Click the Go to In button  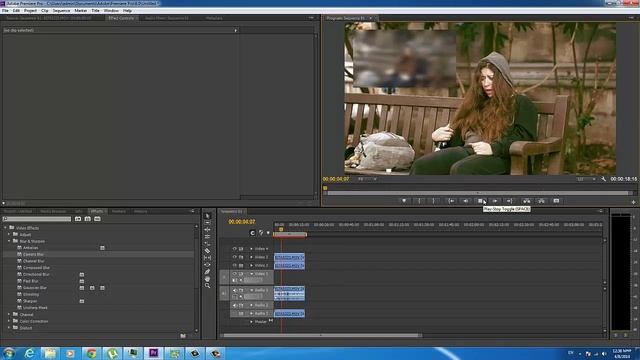[x=451, y=201]
